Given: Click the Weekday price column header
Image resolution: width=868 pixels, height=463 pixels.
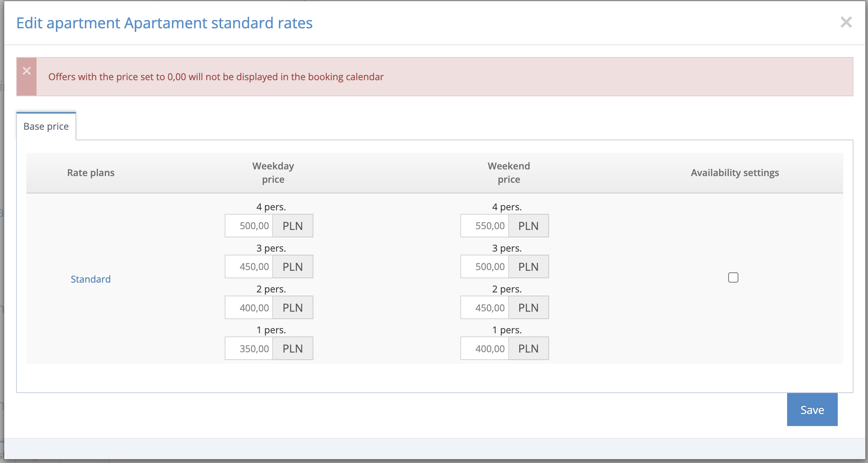Looking at the screenshot, I should point(273,173).
